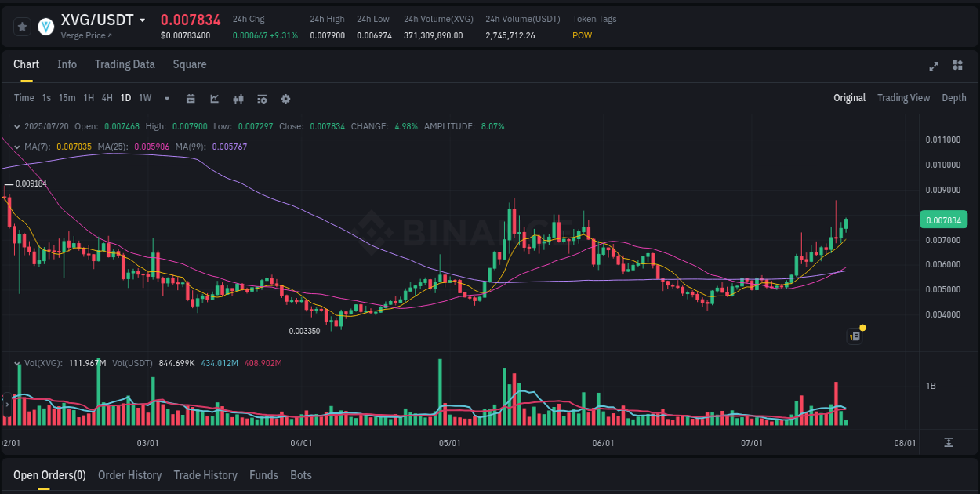The image size is (980, 494).
Task: Open the chart layout grid icon
Action: pos(956,67)
